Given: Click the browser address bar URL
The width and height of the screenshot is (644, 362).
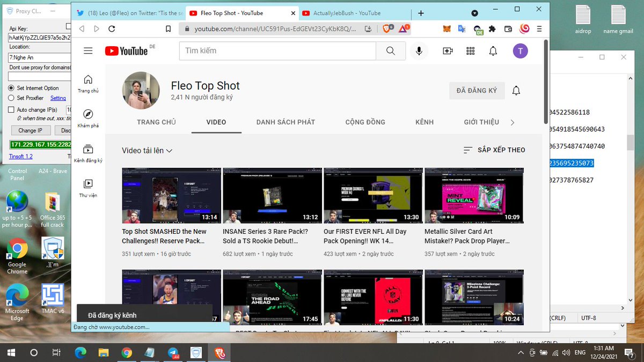Looking at the screenshot, I should [x=275, y=29].
